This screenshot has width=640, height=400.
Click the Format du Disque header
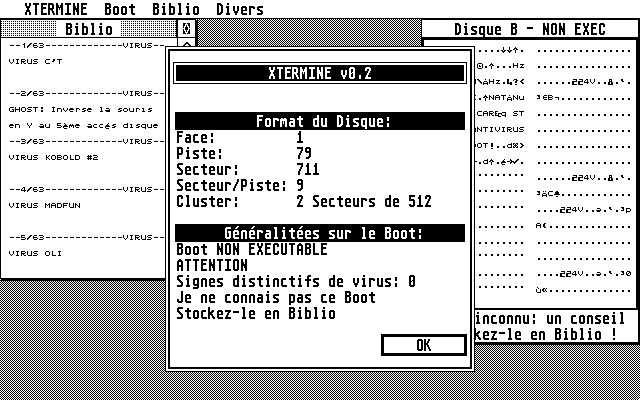tap(320, 121)
